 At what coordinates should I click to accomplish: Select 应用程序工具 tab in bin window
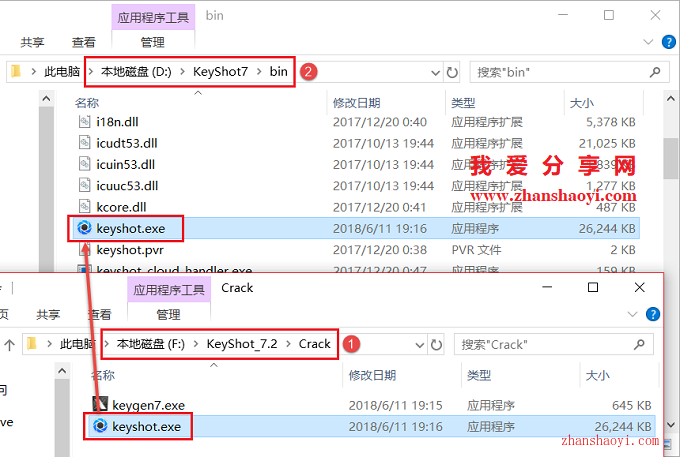point(153,17)
